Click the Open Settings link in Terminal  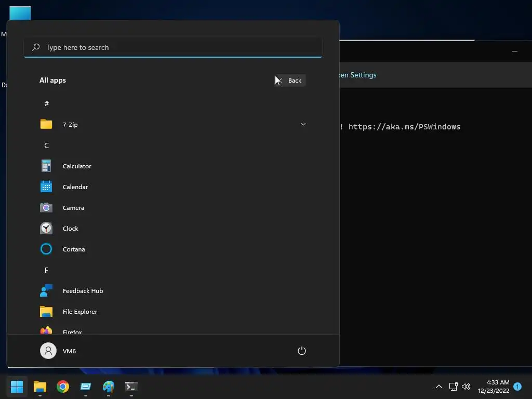(x=358, y=75)
